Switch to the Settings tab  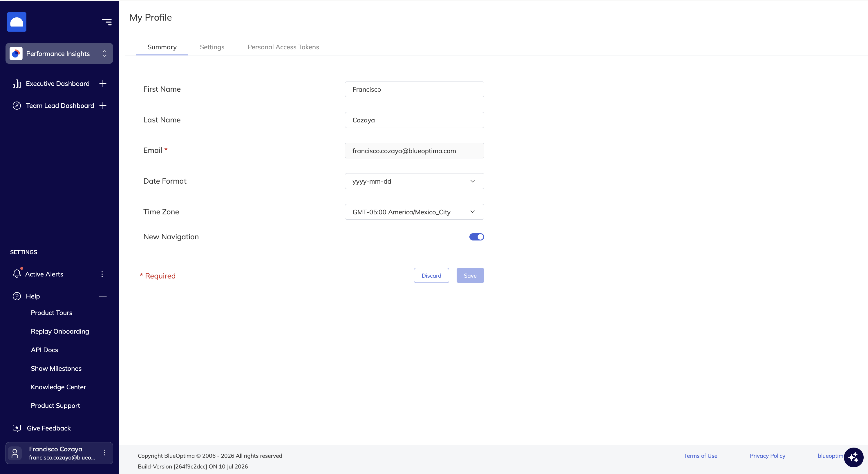click(212, 47)
